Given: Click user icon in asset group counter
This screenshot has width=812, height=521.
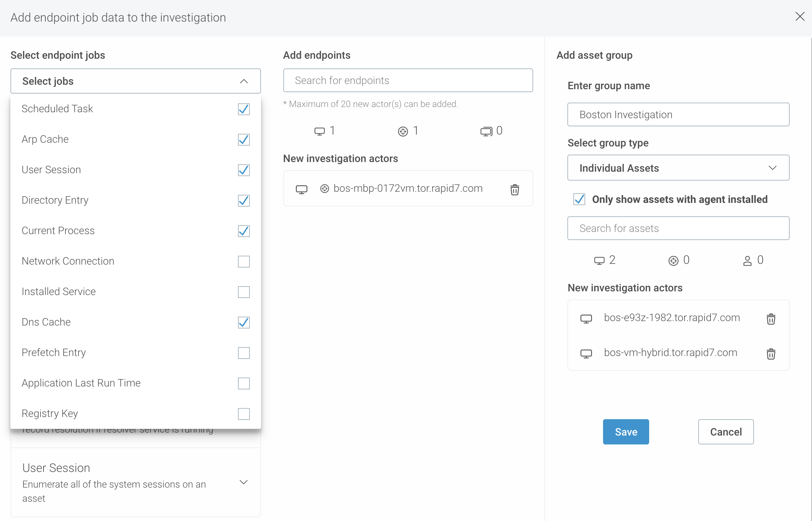Looking at the screenshot, I should (747, 260).
